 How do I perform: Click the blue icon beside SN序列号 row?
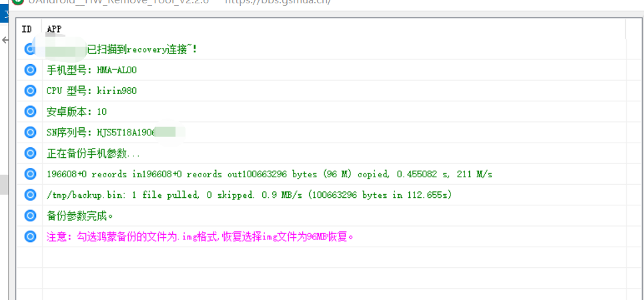tap(30, 132)
